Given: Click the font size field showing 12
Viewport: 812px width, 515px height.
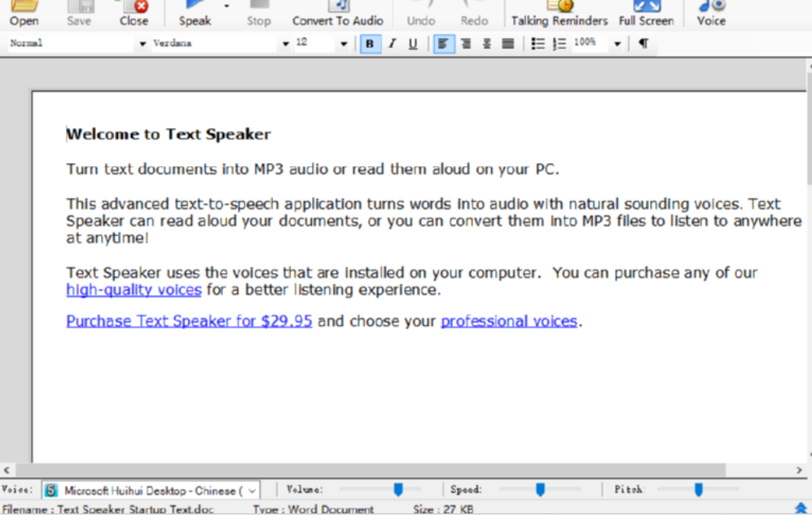Looking at the screenshot, I should click(315, 43).
